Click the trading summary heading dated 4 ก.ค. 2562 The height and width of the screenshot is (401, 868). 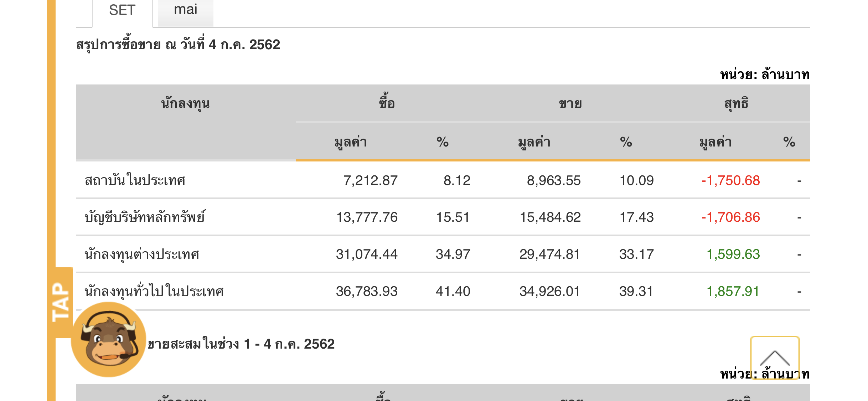click(x=178, y=45)
